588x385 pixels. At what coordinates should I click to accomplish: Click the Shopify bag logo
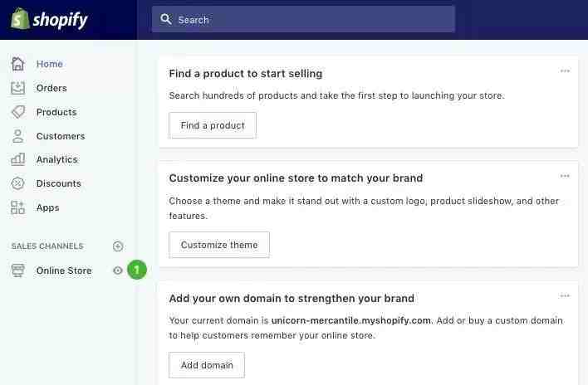(20, 19)
